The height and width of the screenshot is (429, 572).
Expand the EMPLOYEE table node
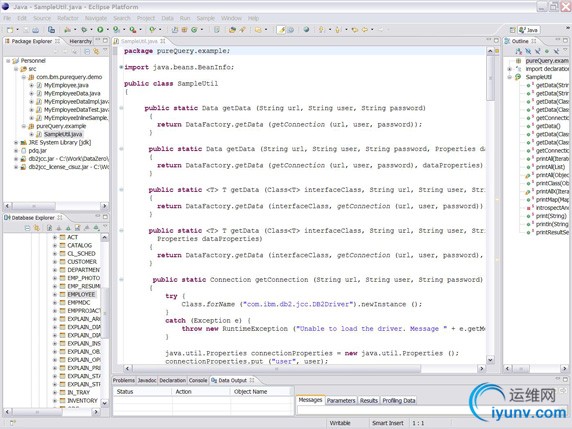55,294
